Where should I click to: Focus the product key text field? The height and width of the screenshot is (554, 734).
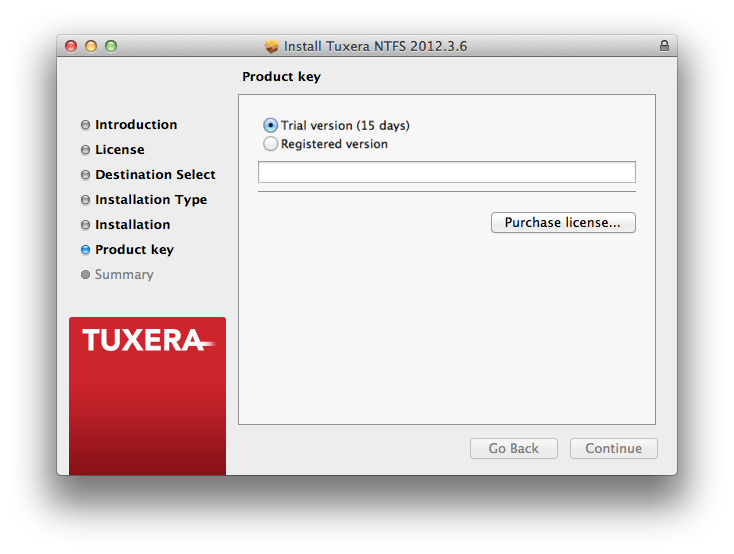pos(446,172)
